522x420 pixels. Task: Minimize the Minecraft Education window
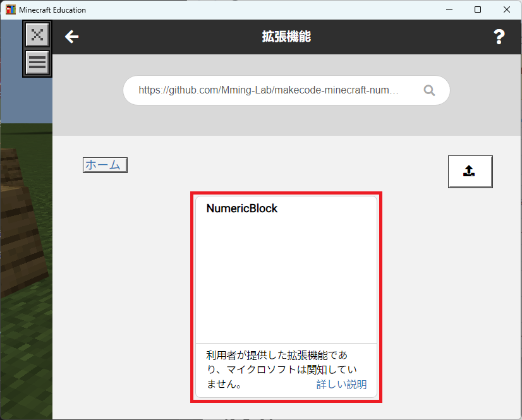tap(449, 9)
